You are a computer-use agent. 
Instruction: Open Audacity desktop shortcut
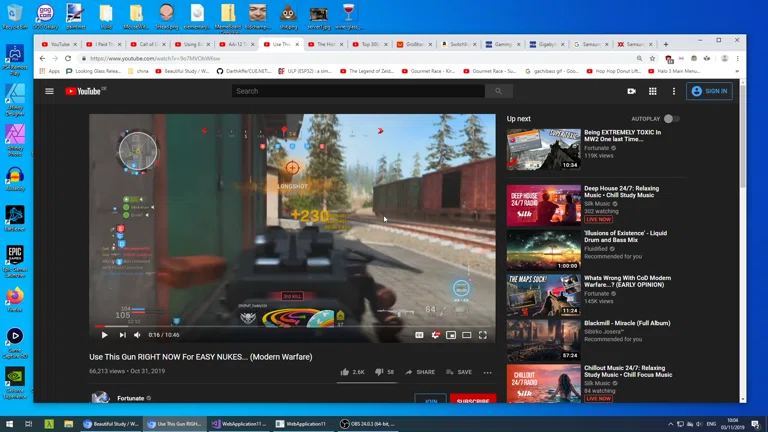(x=15, y=179)
